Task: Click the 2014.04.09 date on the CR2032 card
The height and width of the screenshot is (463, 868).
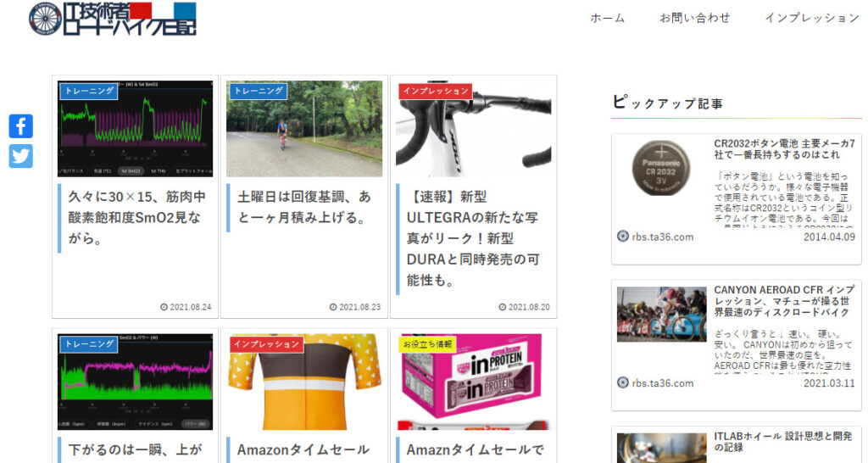Action: [829, 237]
